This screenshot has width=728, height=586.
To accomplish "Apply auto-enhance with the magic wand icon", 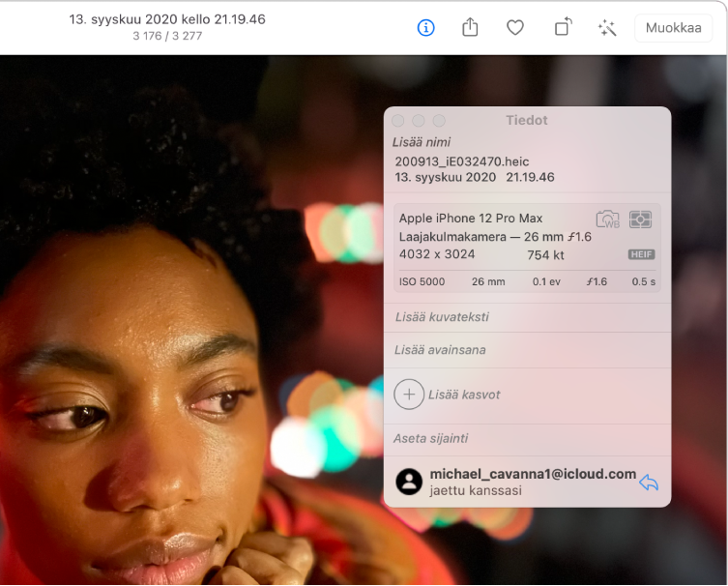I will pos(607,28).
